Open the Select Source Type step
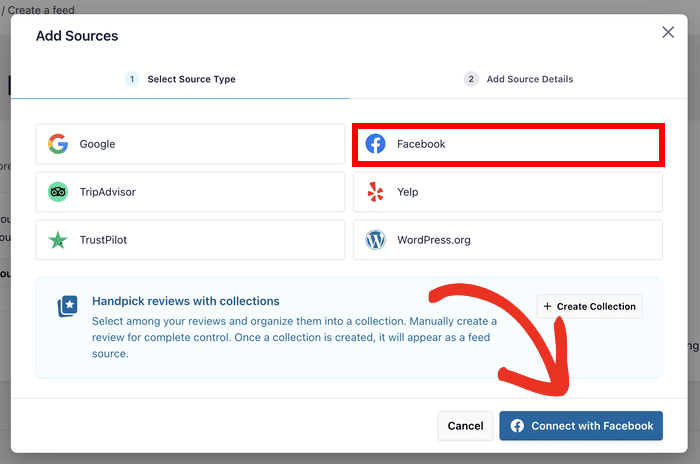 (x=180, y=79)
